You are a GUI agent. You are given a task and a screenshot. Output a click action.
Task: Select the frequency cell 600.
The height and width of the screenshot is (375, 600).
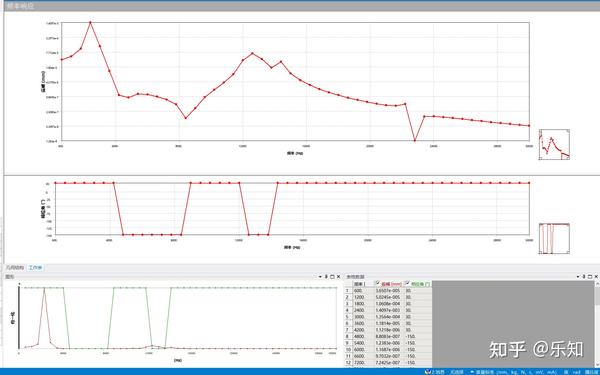(x=364, y=290)
